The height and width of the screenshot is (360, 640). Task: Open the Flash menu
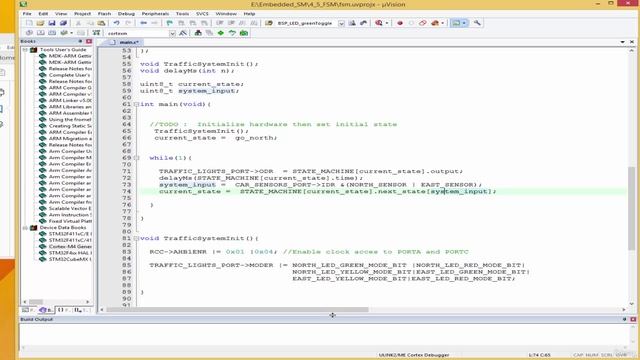click(104, 13)
